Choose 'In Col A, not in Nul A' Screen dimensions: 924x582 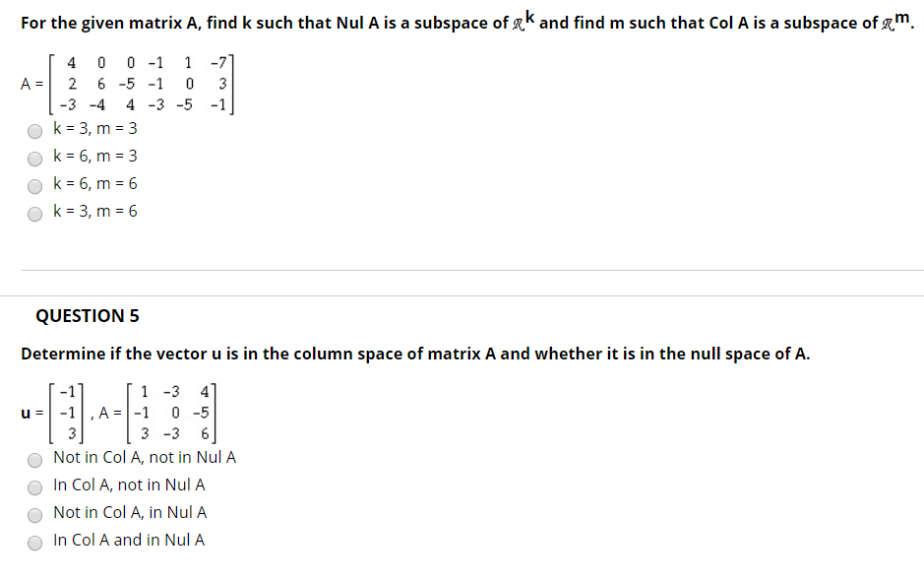[x=34, y=487]
